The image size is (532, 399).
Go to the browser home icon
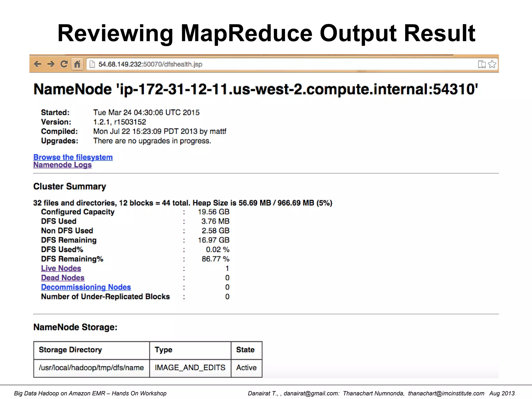tap(77, 64)
